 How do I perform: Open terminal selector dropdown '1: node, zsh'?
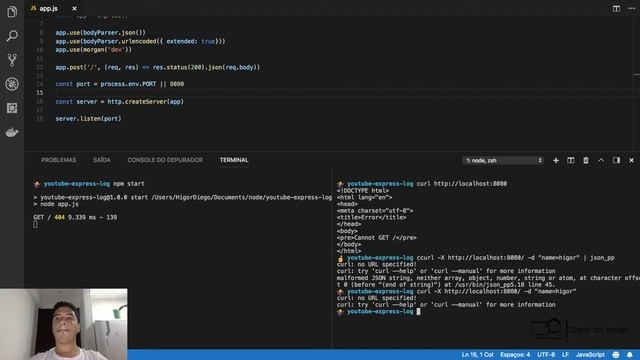pos(503,160)
